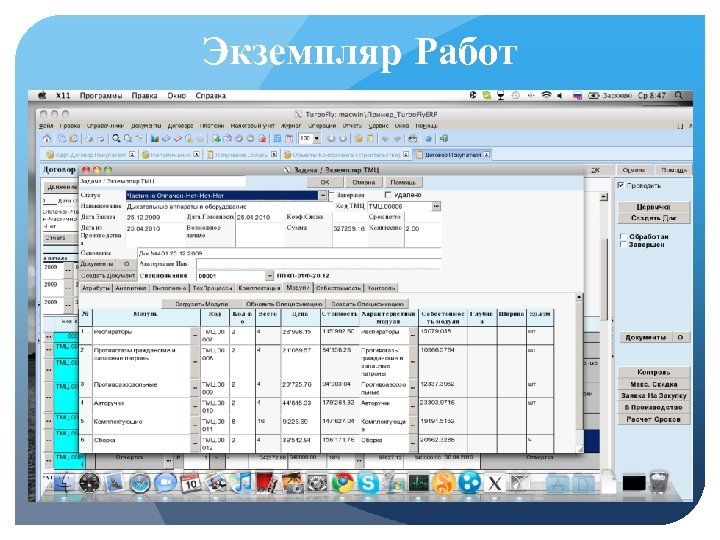Screen dimensions: 720x540
Task: Open the Код ТМЦ lookup button
Action: [436, 207]
